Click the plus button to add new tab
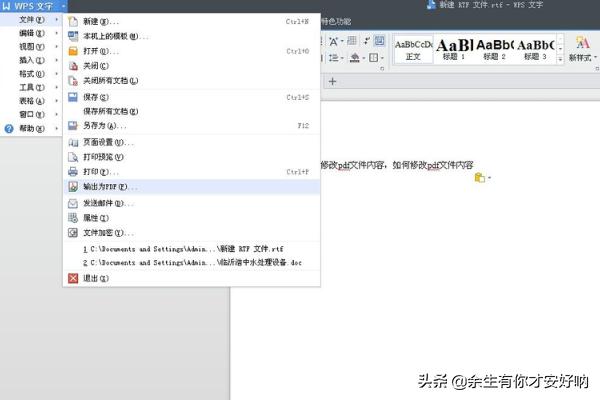The width and height of the screenshot is (600, 400). pyautogui.click(x=333, y=81)
